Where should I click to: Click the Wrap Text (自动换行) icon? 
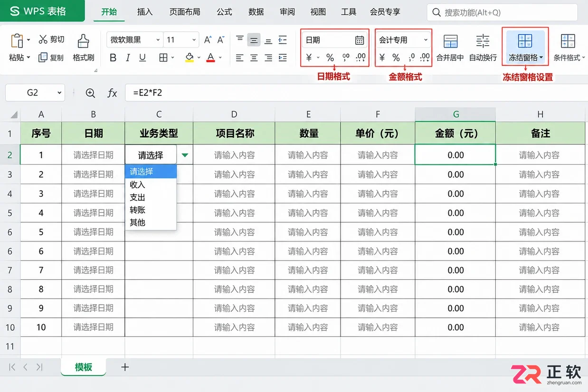click(x=483, y=41)
